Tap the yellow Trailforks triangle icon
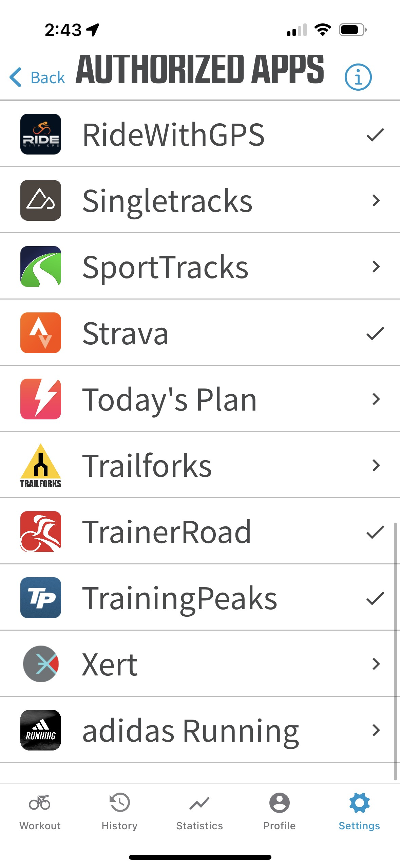The image size is (400, 868). click(x=41, y=465)
